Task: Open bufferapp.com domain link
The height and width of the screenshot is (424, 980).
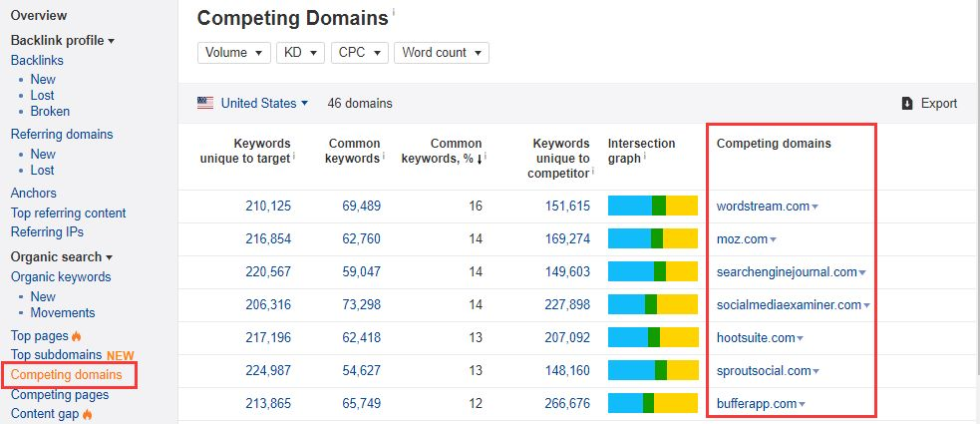Action: 757,403
